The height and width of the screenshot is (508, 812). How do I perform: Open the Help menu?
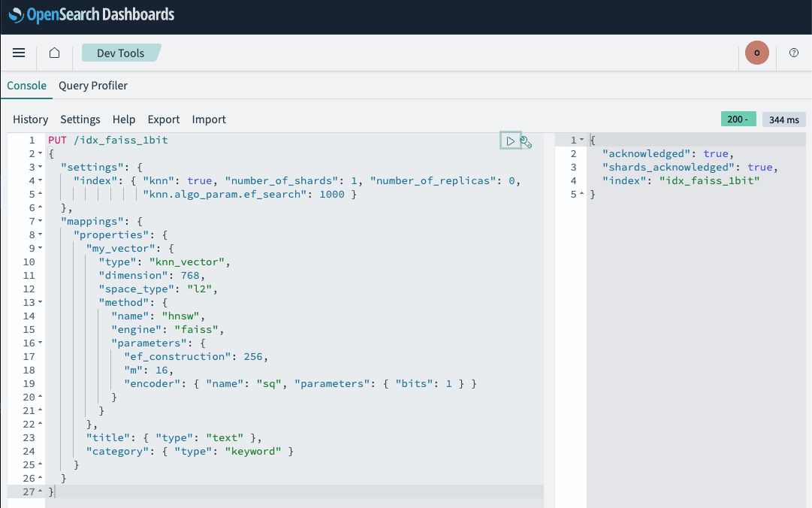[x=124, y=119]
